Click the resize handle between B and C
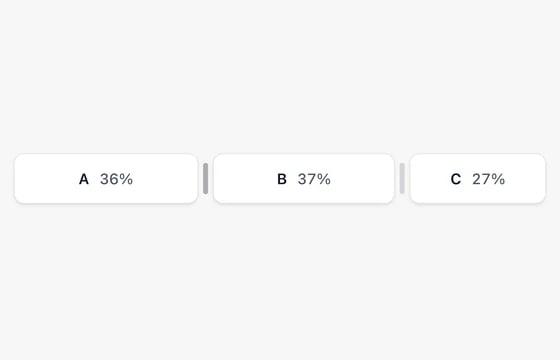Screen dimensions: 560x360 (x=402, y=179)
